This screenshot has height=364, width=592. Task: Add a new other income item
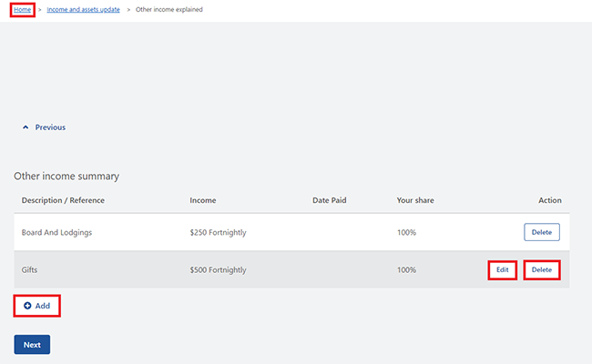tap(37, 306)
